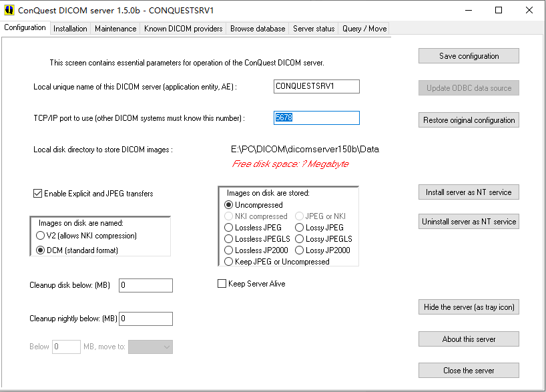Click Cleanup nightly below (MB) field

pyautogui.click(x=146, y=319)
